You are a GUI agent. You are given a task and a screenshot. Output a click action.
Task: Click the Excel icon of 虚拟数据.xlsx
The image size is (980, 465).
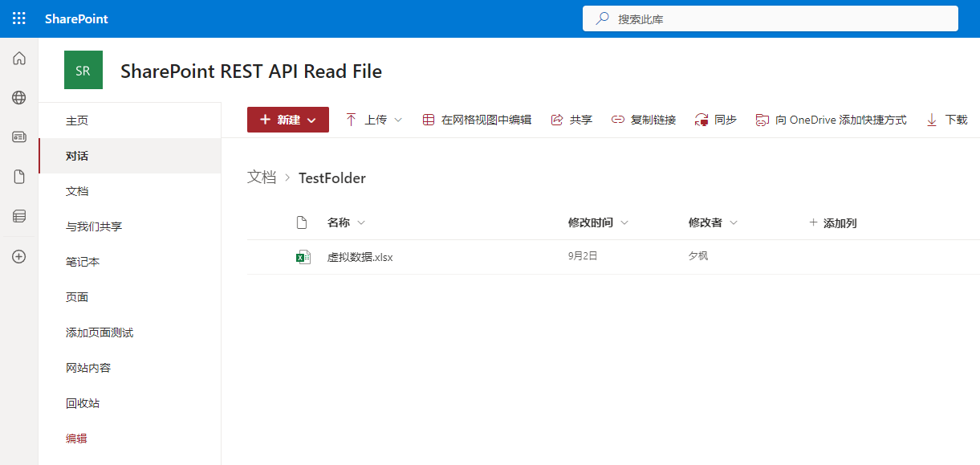[303, 257]
